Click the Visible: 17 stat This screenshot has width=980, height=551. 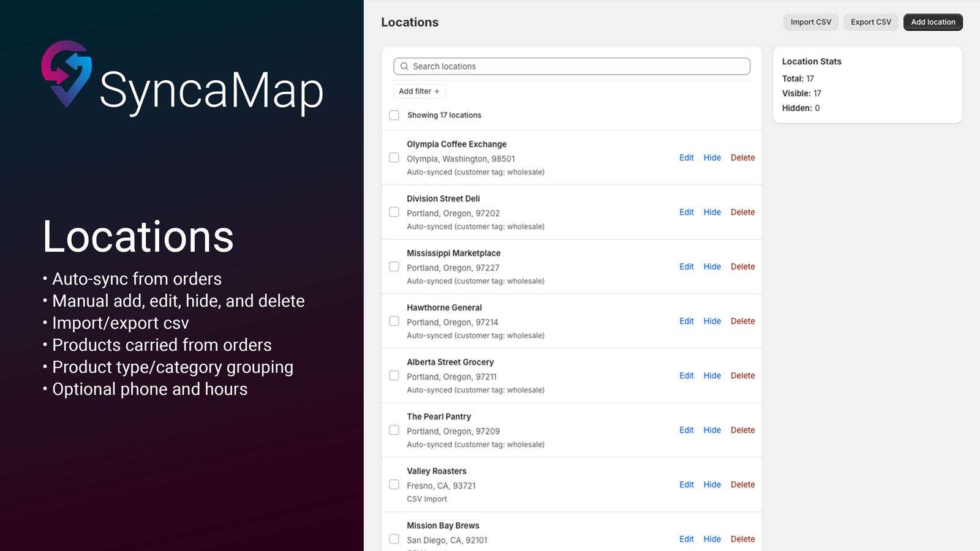point(802,93)
